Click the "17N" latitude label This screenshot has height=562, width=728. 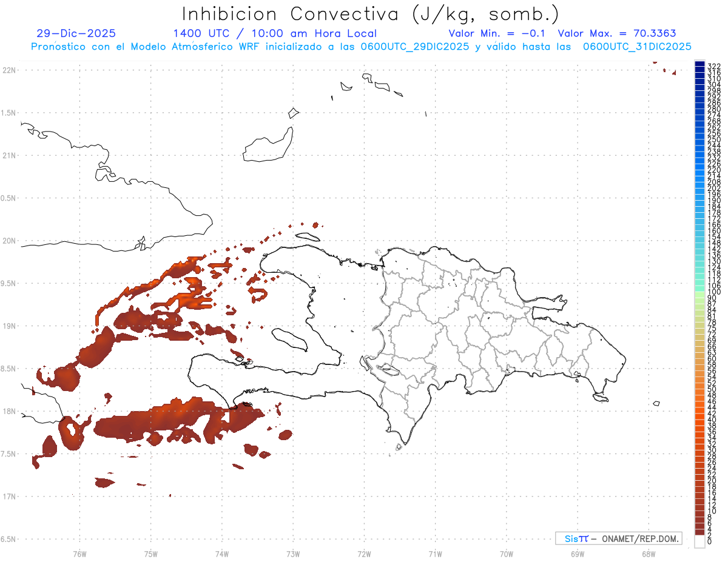[9, 497]
